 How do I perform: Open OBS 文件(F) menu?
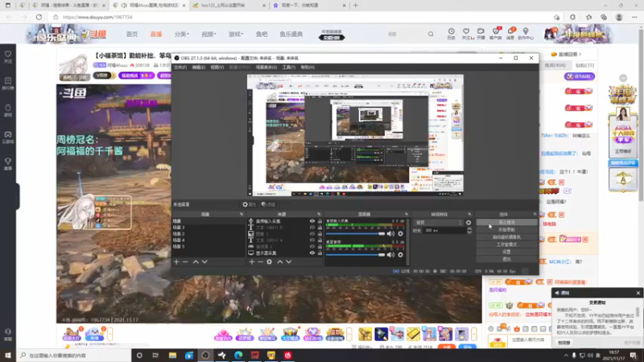coord(180,68)
